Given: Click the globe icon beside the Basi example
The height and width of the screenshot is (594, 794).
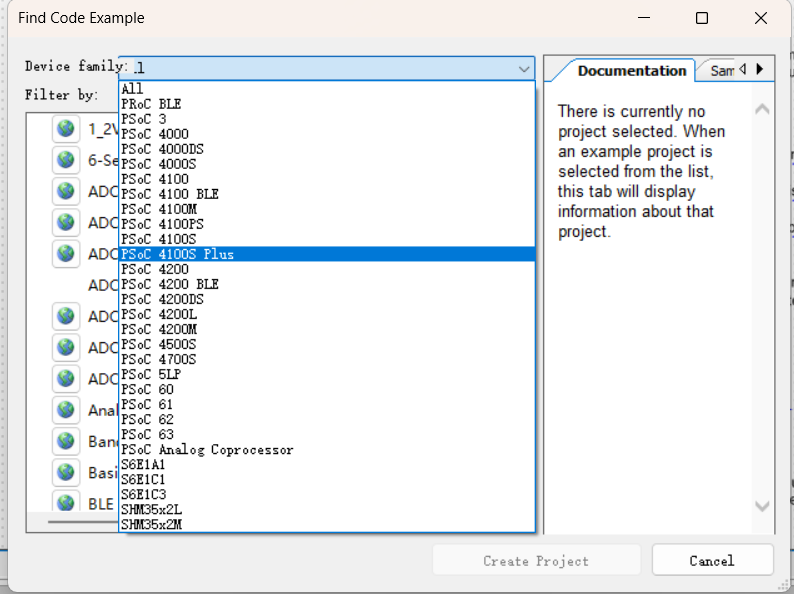Looking at the screenshot, I should click(x=66, y=471).
